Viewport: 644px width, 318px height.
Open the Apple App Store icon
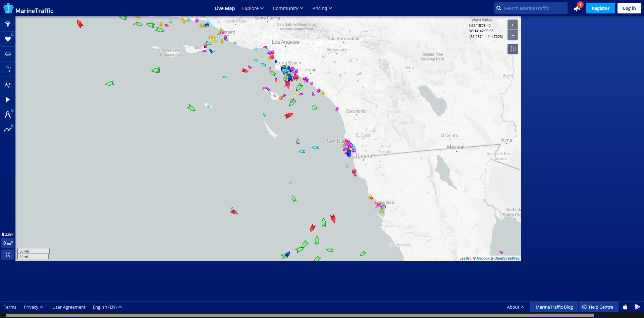click(x=625, y=307)
